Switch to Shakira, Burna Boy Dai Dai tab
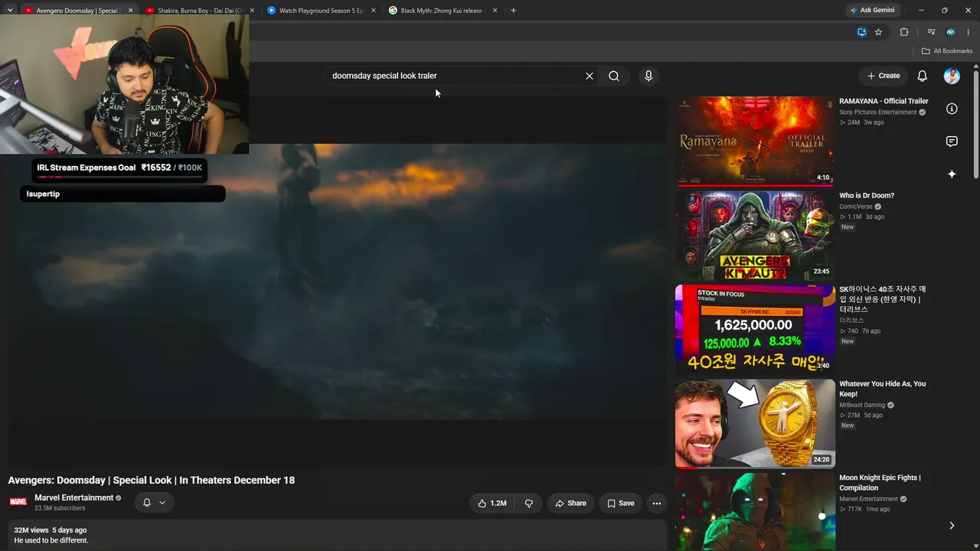Image resolution: width=980 pixels, height=551 pixels. coord(201,11)
